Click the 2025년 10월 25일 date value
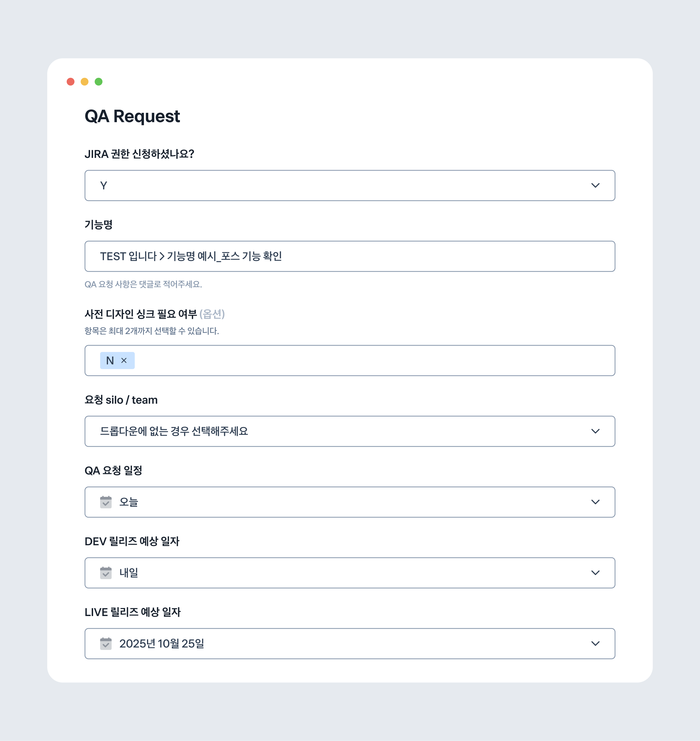The image size is (700, 741). [162, 643]
